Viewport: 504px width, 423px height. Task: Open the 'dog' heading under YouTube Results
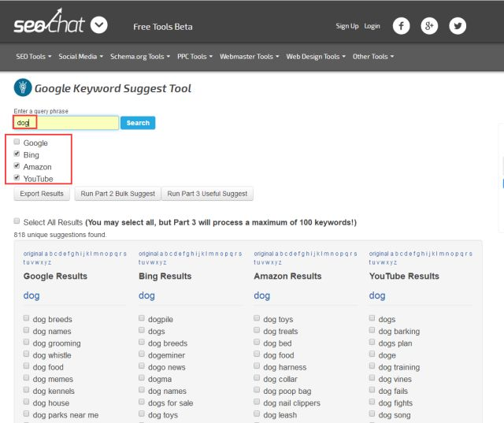[377, 295]
